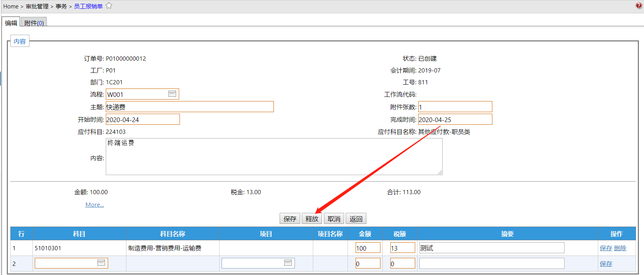Click the 操作 column header

[x=616, y=234]
